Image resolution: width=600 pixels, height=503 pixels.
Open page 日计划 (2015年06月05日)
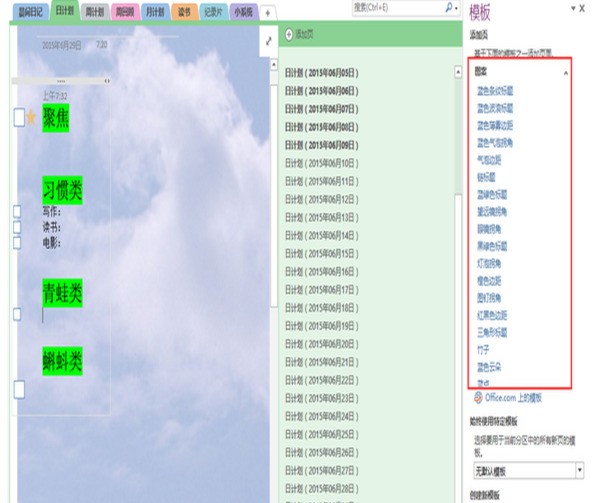point(322,73)
